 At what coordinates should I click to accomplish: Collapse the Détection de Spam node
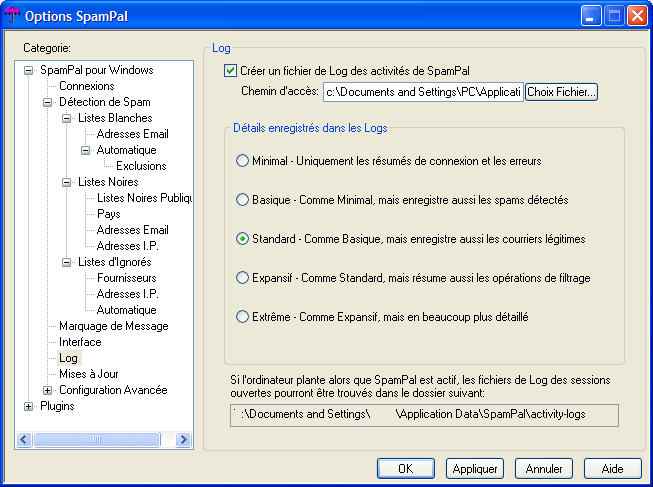point(47,102)
